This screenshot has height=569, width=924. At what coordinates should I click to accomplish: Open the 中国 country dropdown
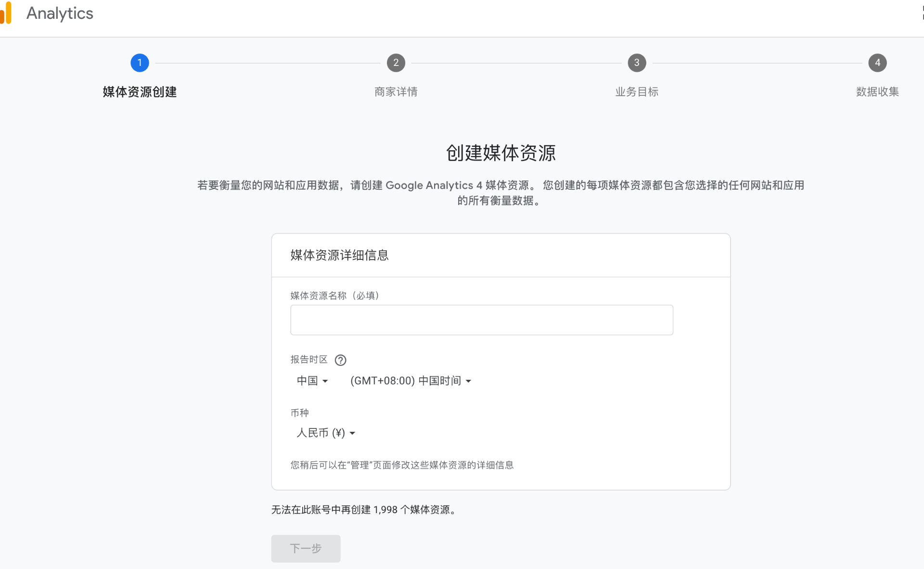312,381
